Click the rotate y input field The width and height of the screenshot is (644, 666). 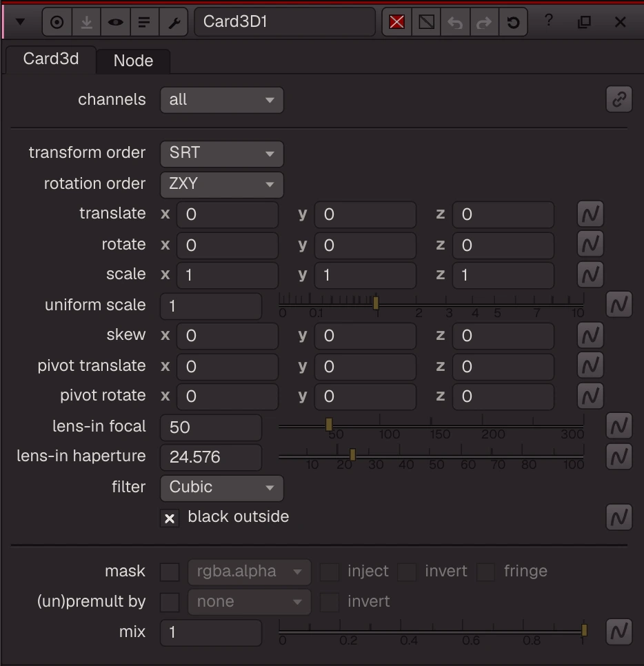click(x=365, y=245)
